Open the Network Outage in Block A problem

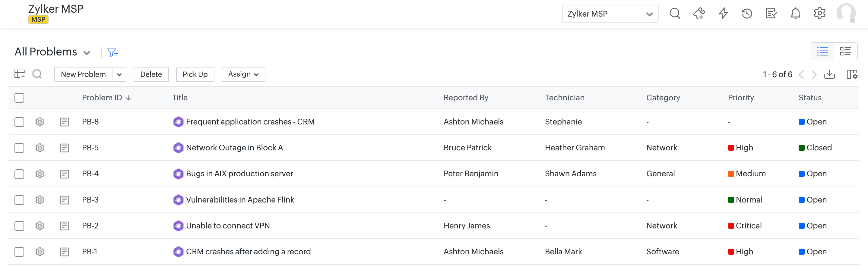pyautogui.click(x=234, y=148)
